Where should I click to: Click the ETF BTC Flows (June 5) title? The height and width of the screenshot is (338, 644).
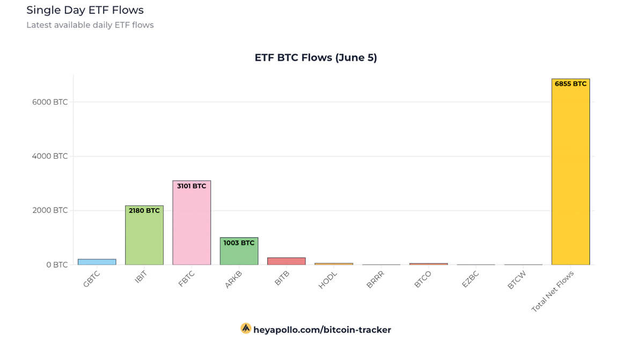pyautogui.click(x=316, y=57)
